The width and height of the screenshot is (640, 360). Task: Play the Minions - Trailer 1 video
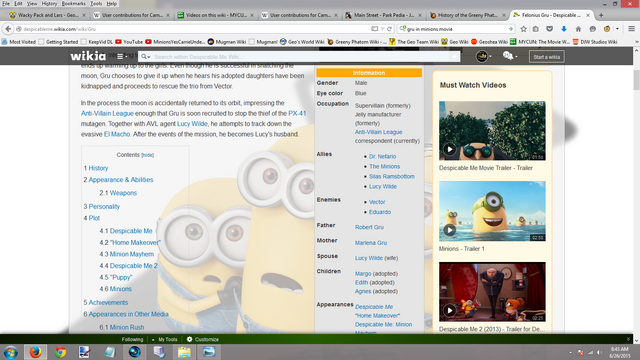pyautogui.click(x=449, y=230)
